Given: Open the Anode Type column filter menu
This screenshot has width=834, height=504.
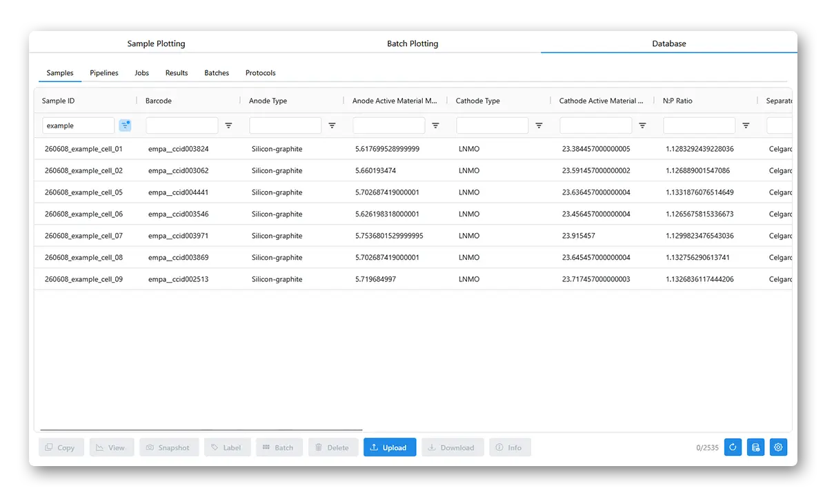Looking at the screenshot, I should coord(332,125).
